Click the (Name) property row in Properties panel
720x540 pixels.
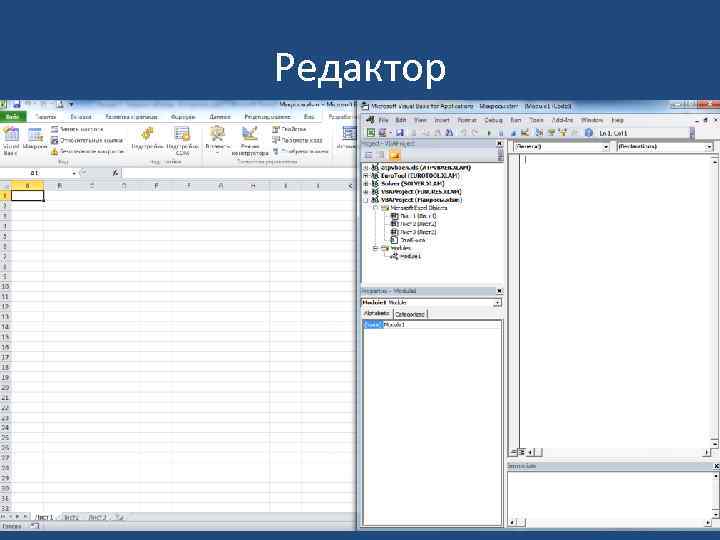pos(431,325)
